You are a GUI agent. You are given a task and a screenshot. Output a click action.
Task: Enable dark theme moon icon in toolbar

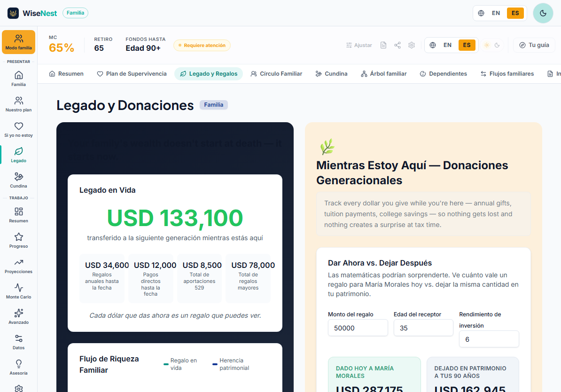click(497, 45)
